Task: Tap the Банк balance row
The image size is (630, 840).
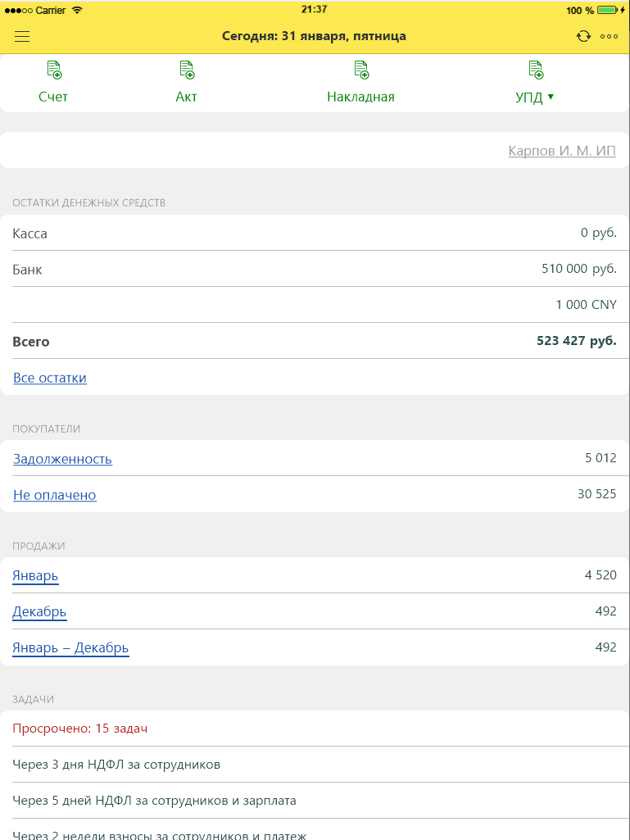Action: point(315,269)
